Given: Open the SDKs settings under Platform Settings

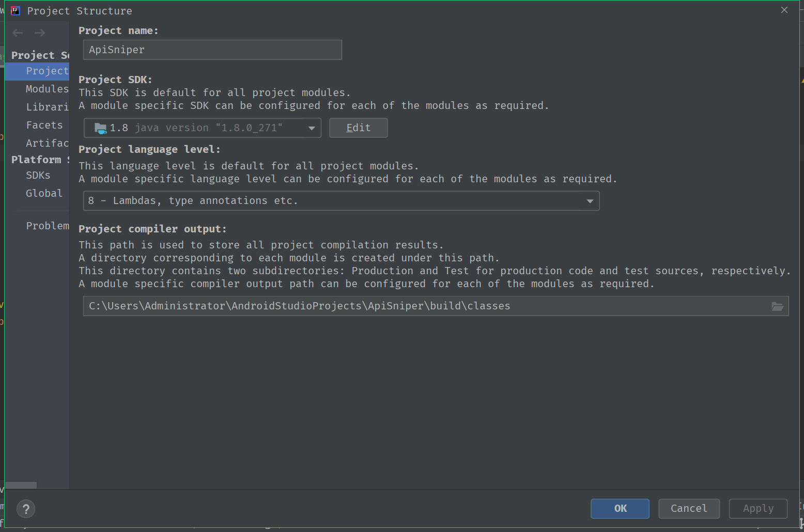Looking at the screenshot, I should pyautogui.click(x=38, y=175).
